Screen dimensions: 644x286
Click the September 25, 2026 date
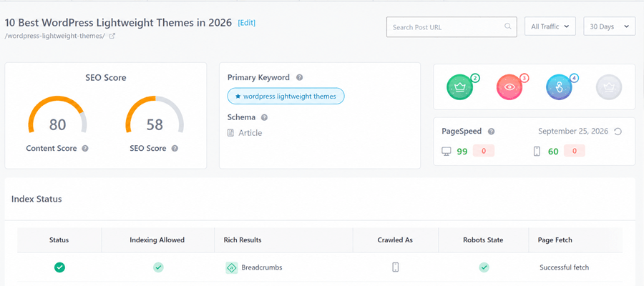[x=573, y=132]
